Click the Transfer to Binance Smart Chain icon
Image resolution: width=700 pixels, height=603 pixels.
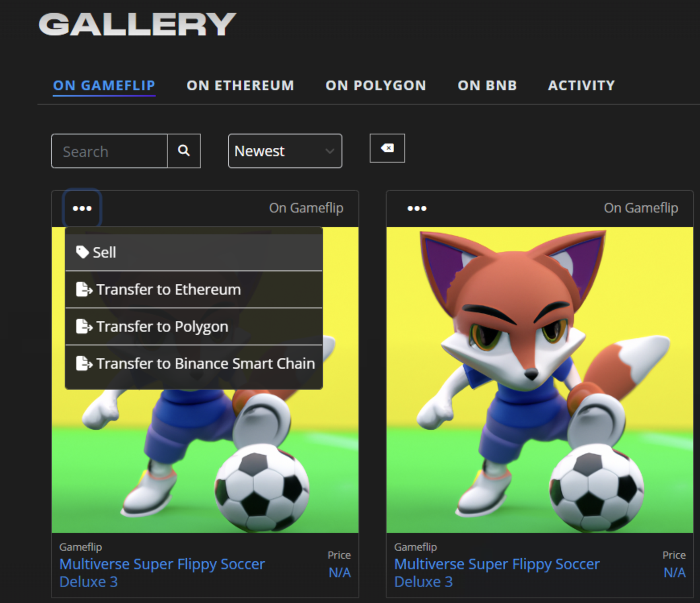[x=84, y=363]
